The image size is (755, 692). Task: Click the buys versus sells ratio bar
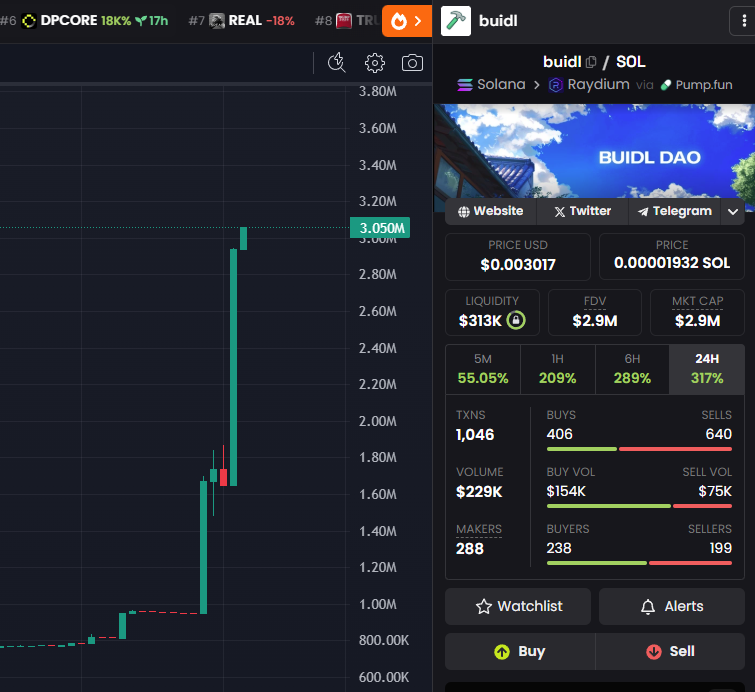point(639,449)
